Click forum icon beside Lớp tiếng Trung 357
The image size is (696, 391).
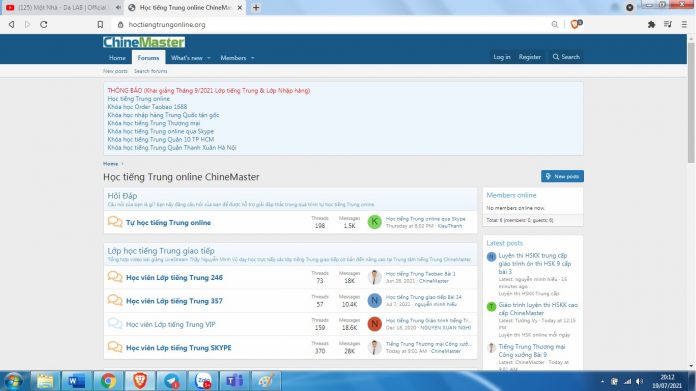(115, 300)
